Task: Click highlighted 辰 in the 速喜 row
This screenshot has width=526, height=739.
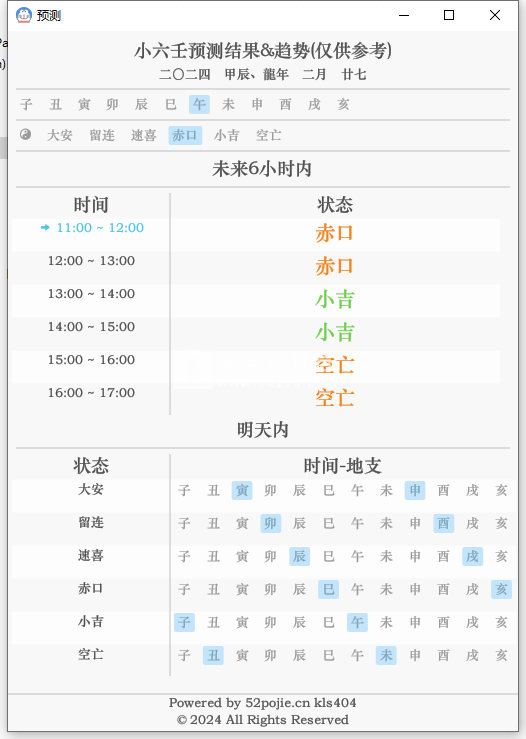Action: click(x=299, y=556)
